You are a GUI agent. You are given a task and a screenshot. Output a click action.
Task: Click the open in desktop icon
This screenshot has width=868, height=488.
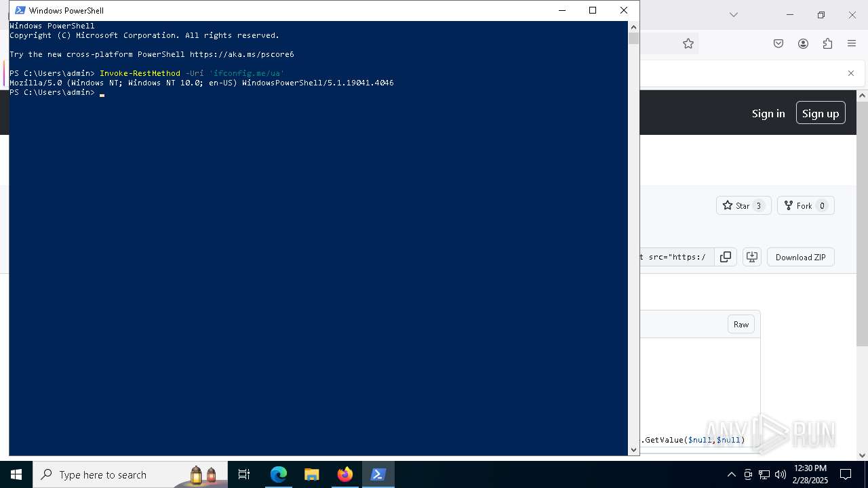point(752,257)
